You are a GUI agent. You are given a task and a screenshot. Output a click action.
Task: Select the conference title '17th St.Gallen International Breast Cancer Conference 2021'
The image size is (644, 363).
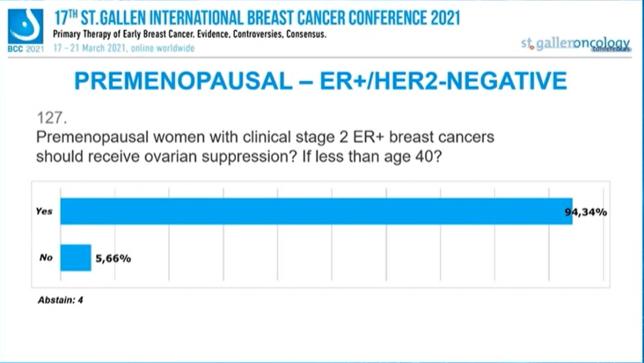click(x=256, y=17)
